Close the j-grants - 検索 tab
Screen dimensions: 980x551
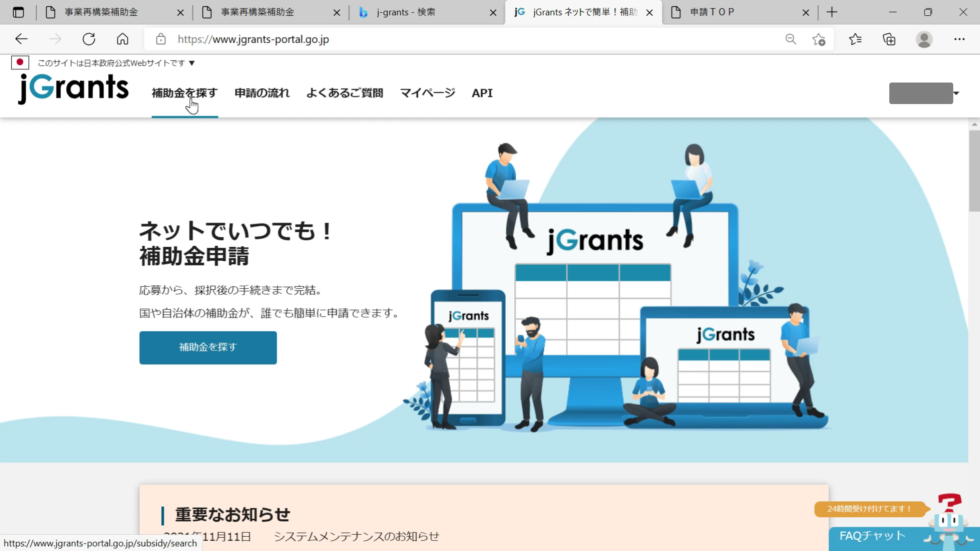(x=493, y=12)
